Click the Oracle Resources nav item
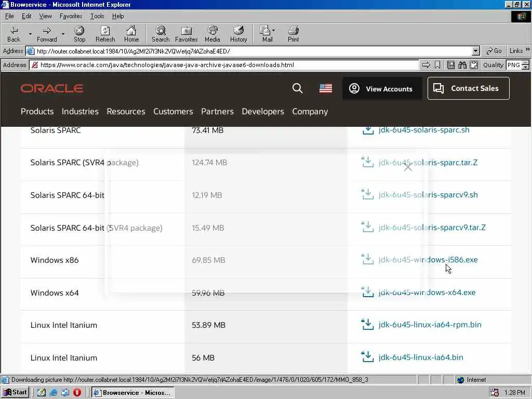This screenshot has height=399, width=532. (x=126, y=111)
